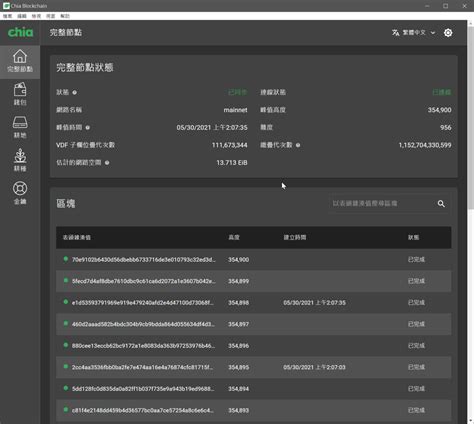474x424 pixels.
Task: Click the page's vertical scrollbar thumb
Action: (x=470, y=118)
